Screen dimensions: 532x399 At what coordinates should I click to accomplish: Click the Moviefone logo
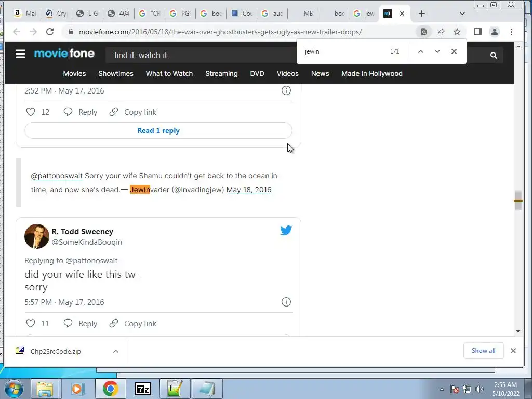coord(64,54)
